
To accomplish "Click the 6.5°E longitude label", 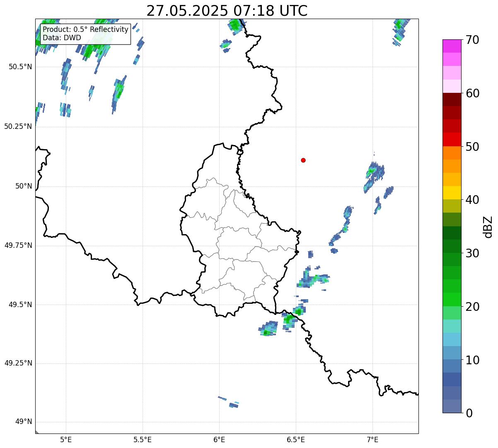I will 296,439.
